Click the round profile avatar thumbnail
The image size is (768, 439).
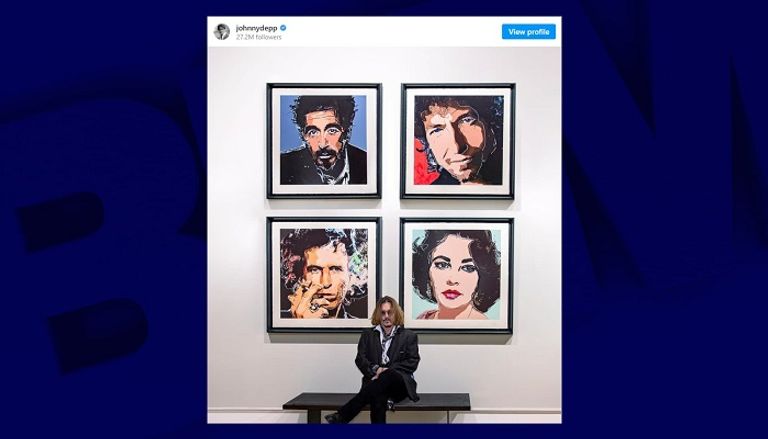coord(222,32)
